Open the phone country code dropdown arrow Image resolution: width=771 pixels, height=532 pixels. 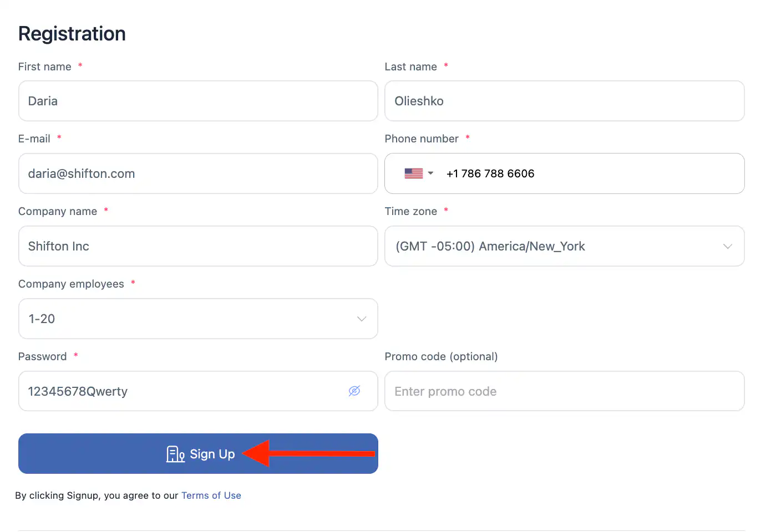[x=430, y=173]
